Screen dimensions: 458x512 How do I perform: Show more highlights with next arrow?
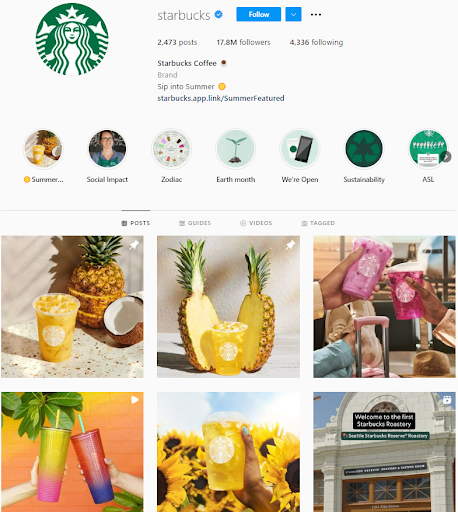point(446,156)
